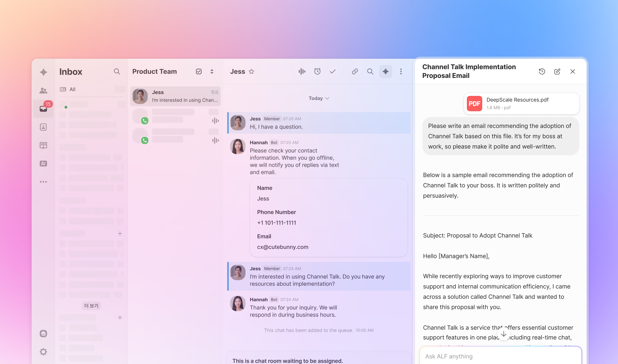Expand more items with 더 보기 button
Screen dimensions: 618x364
(91, 306)
